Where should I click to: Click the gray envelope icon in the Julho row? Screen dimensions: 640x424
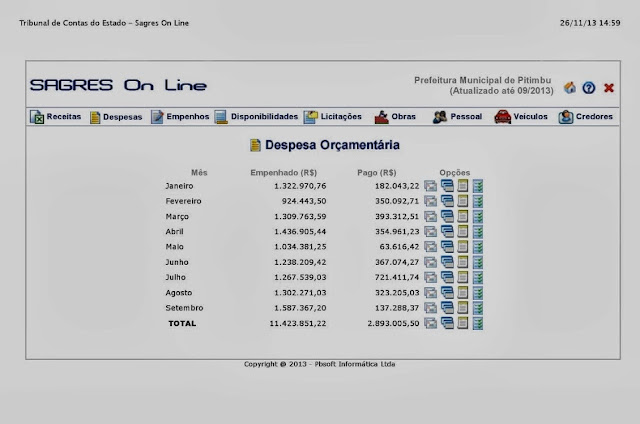[431, 277]
